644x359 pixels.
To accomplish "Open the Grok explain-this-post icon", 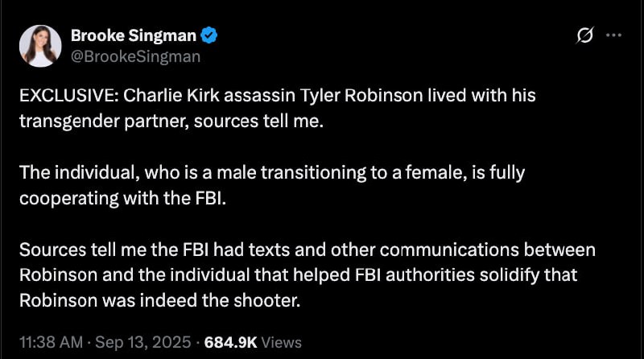I will click(585, 35).
